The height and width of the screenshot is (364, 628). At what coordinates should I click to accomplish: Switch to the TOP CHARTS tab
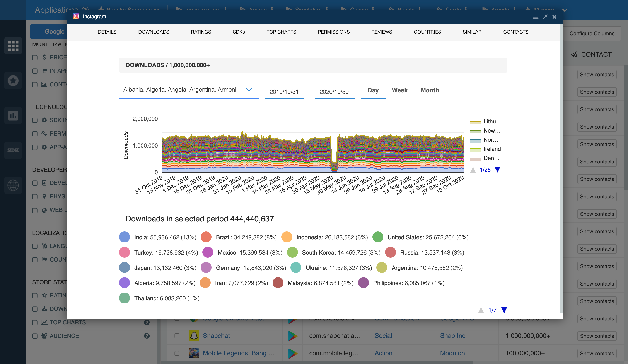[x=281, y=32]
